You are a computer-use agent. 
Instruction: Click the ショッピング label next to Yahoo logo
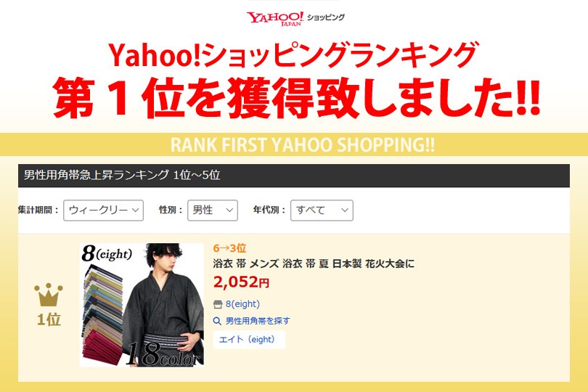coord(325,17)
